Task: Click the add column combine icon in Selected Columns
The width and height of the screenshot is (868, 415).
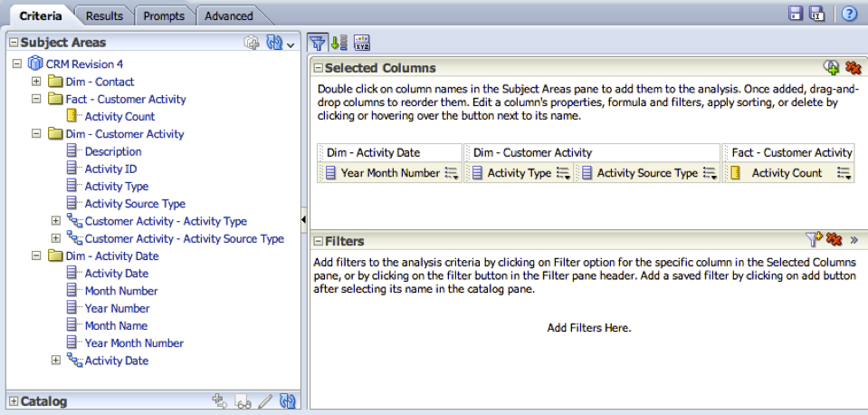Action: (x=831, y=68)
